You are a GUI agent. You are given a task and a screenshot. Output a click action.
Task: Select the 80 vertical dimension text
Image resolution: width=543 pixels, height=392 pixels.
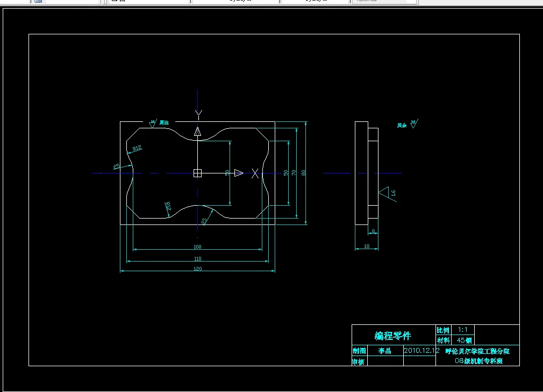303,173
